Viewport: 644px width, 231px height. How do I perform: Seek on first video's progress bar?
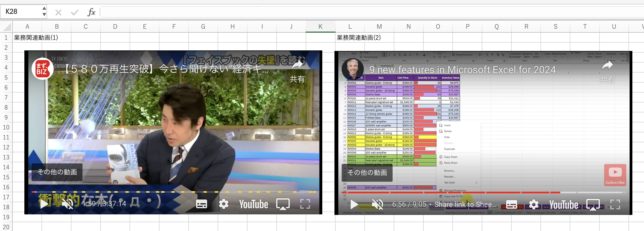(174, 192)
